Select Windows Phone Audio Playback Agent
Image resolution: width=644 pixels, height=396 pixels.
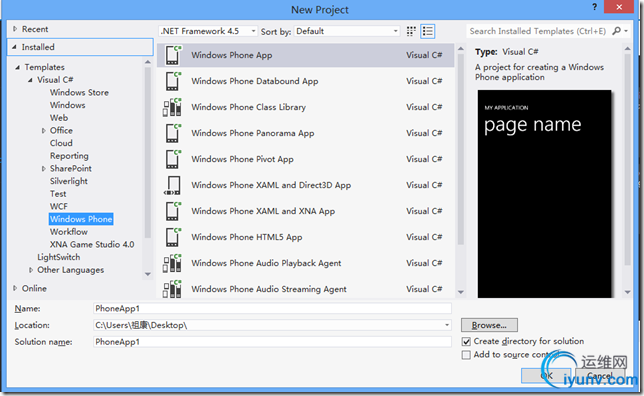coord(305,263)
